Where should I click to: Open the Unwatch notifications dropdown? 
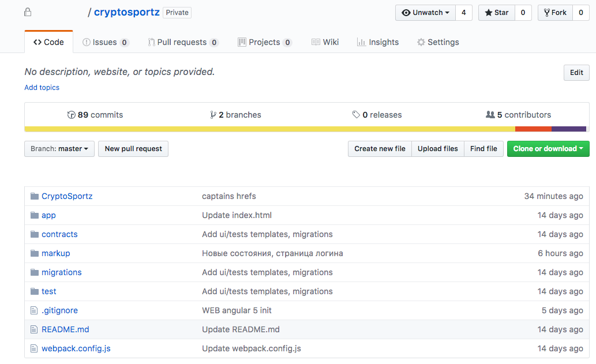[425, 13]
